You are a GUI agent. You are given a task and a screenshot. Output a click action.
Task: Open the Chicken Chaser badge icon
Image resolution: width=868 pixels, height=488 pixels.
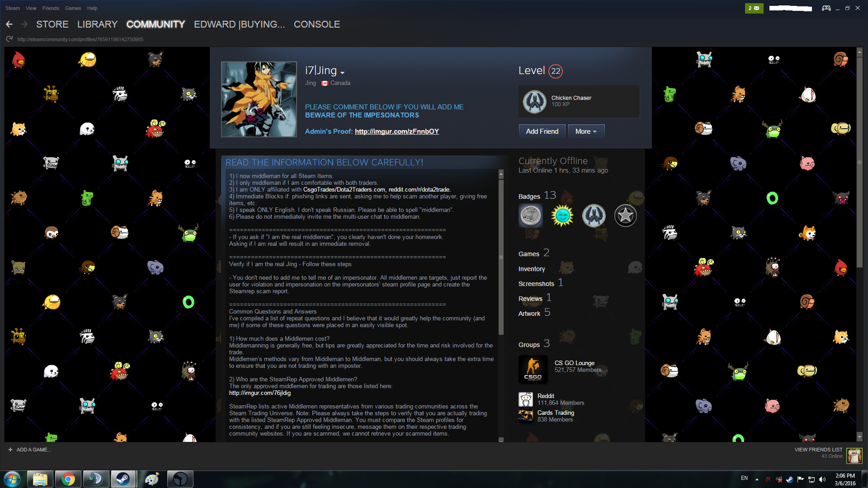point(534,102)
